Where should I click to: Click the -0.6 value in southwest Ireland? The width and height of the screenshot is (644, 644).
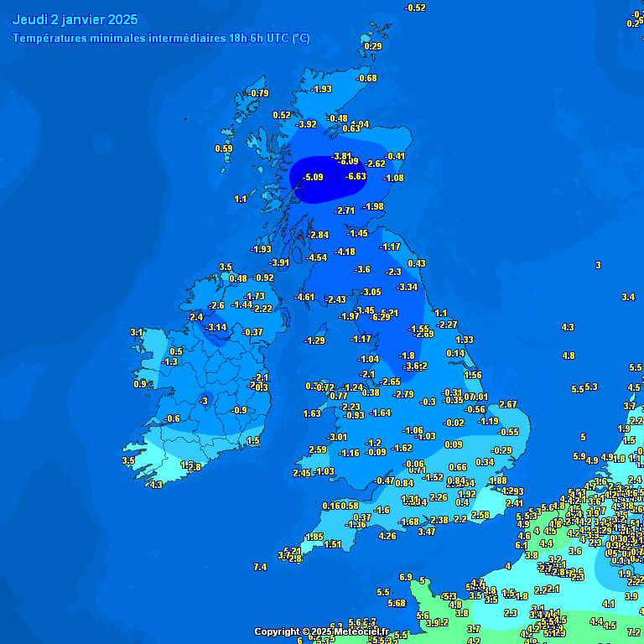pyautogui.click(x=172, y=418)
